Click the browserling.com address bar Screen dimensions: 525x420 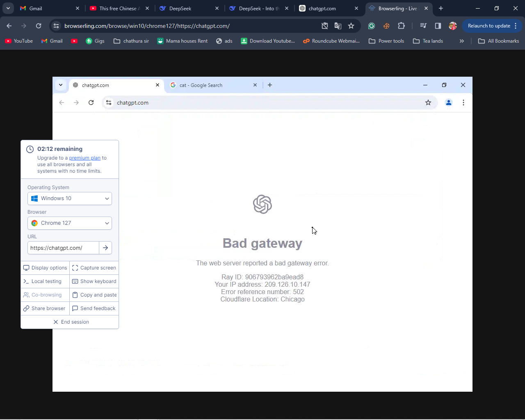189,26
